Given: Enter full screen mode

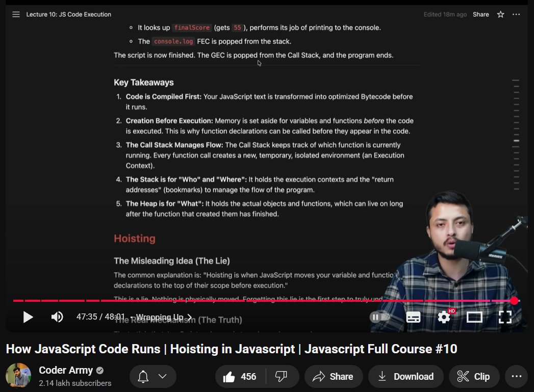Looking at the screenshot, I should pos(505,317).
